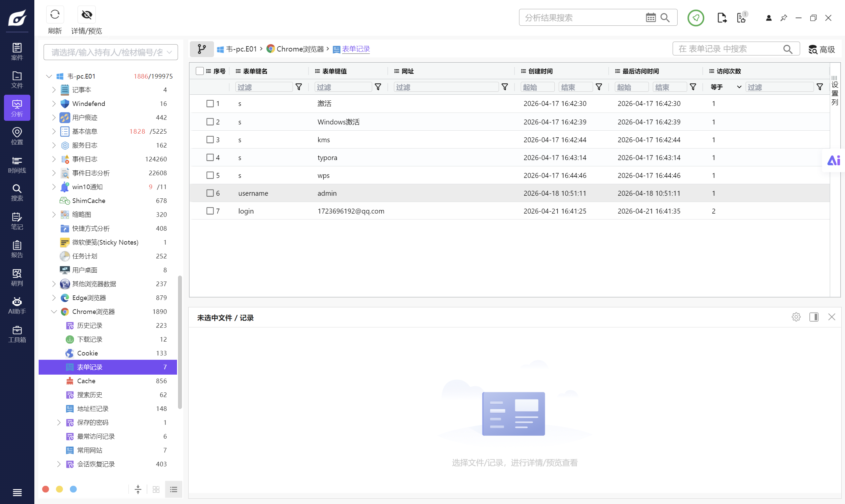This screenshot has height=504, width=845.
Task: Click the 表单记录 breadcrumb link
Action: (356, 49)
